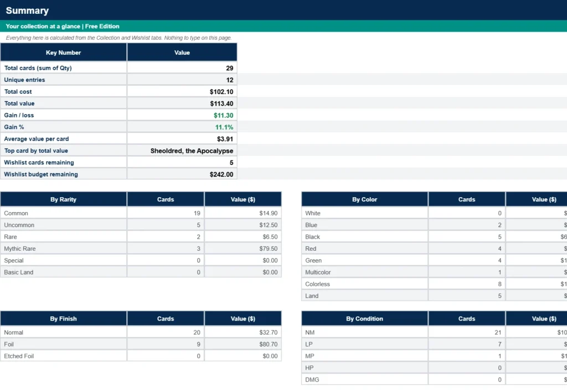Select the Mythic Rare value $79.50
567x392 pixels.
pos(243,249)
